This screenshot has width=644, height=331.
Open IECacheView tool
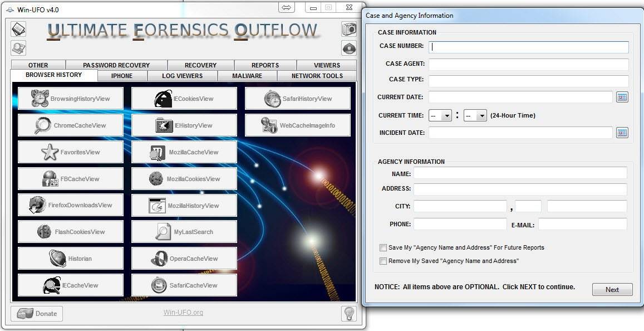point(71,285)
